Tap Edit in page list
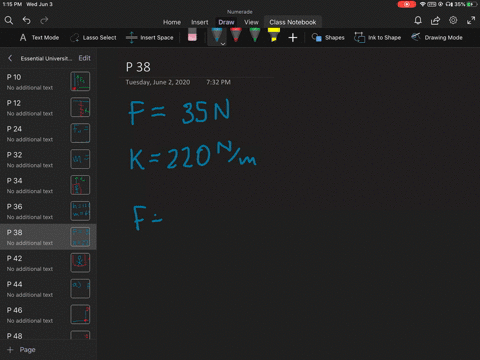 pos(85,58)
